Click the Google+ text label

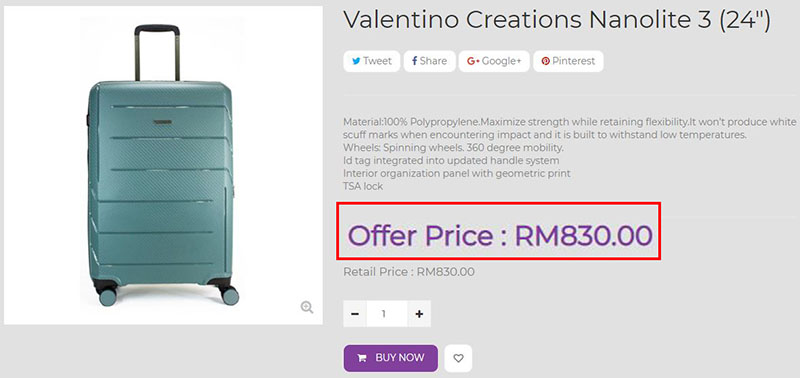click(x=502, y=61)
